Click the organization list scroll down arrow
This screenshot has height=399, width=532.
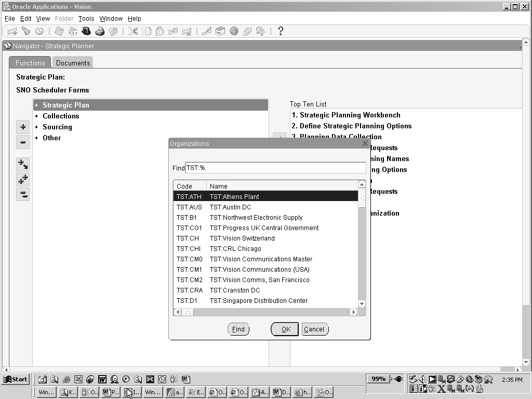[362, 304]
